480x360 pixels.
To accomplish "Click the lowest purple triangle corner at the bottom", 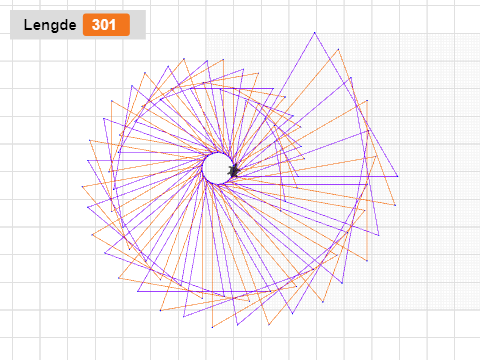I will [237, 324].
